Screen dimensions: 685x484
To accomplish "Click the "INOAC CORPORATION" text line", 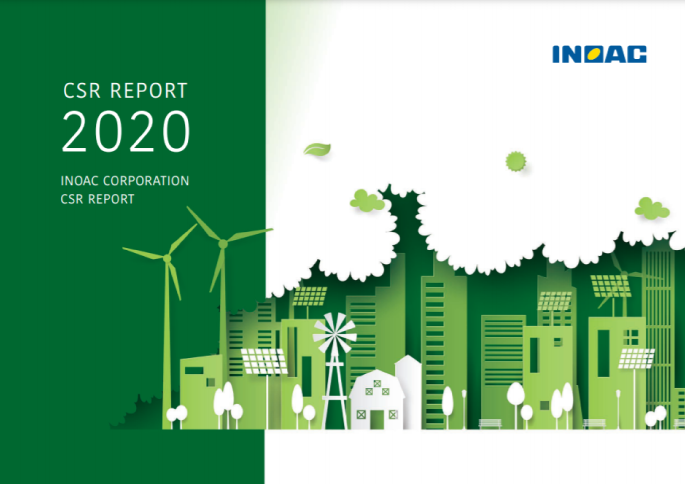I will point(125,181).
